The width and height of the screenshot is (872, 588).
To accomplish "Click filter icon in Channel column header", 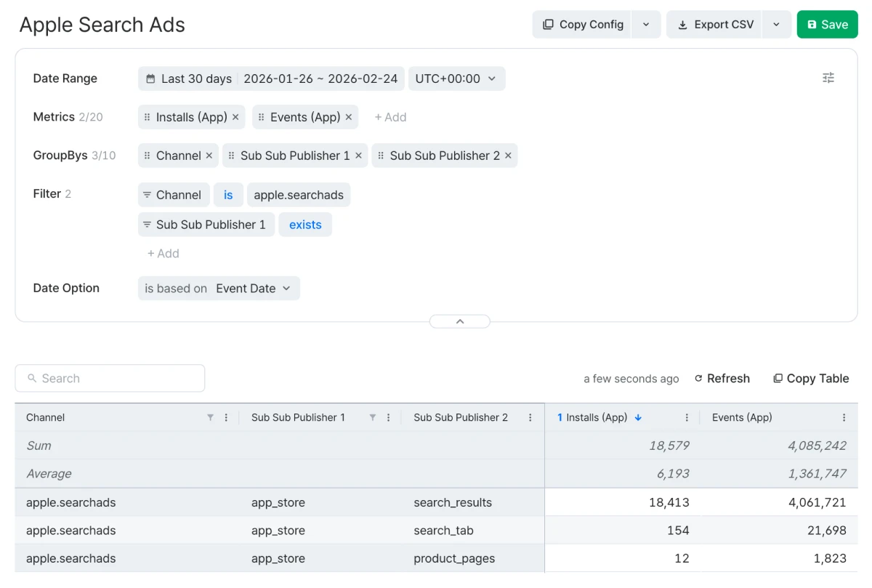I will [210, 418].
